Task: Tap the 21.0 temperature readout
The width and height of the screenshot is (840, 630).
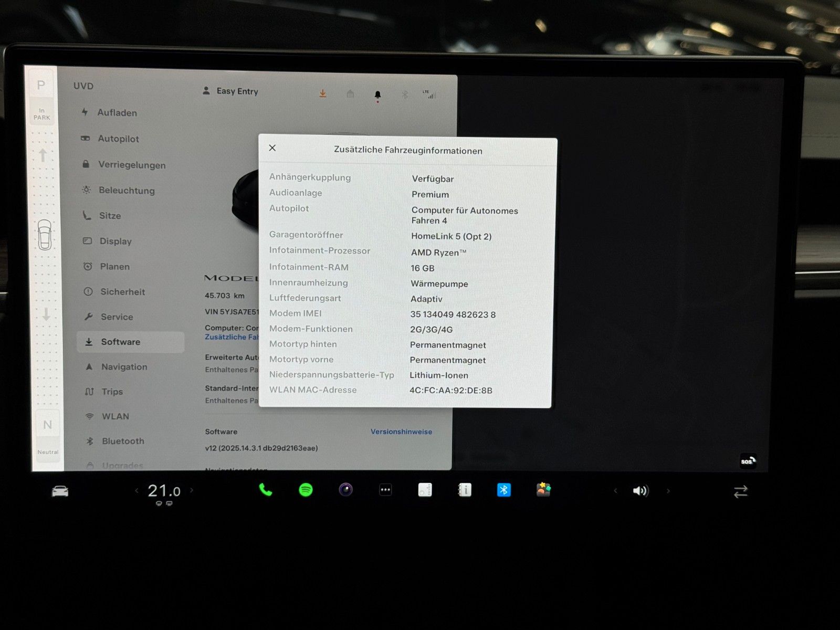Action: click(x=164, y=491)
